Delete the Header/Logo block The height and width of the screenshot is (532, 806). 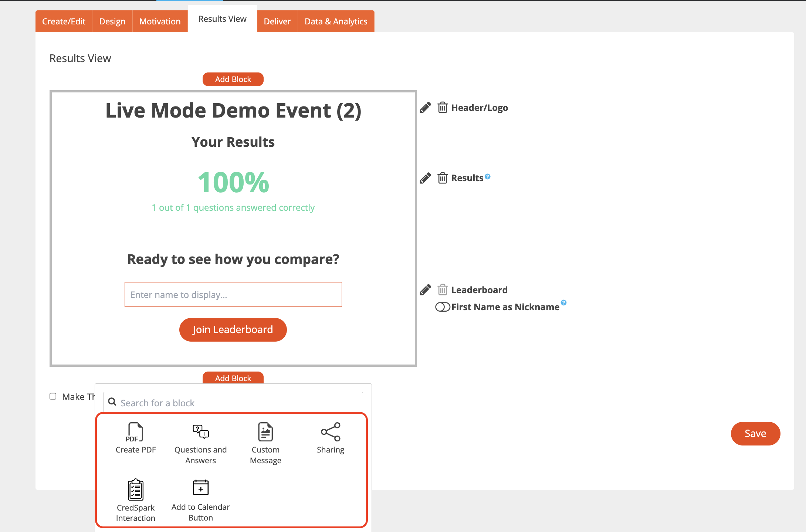(443, 108)
